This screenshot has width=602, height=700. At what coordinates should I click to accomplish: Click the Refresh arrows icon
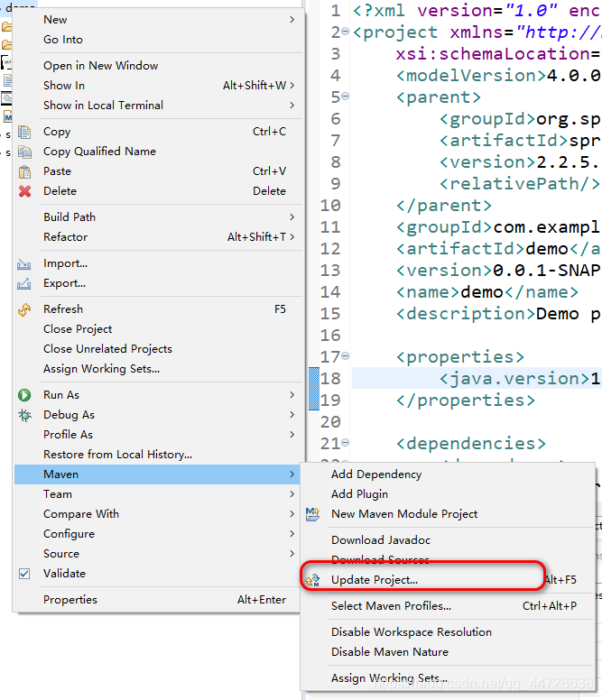click(24, 309)
